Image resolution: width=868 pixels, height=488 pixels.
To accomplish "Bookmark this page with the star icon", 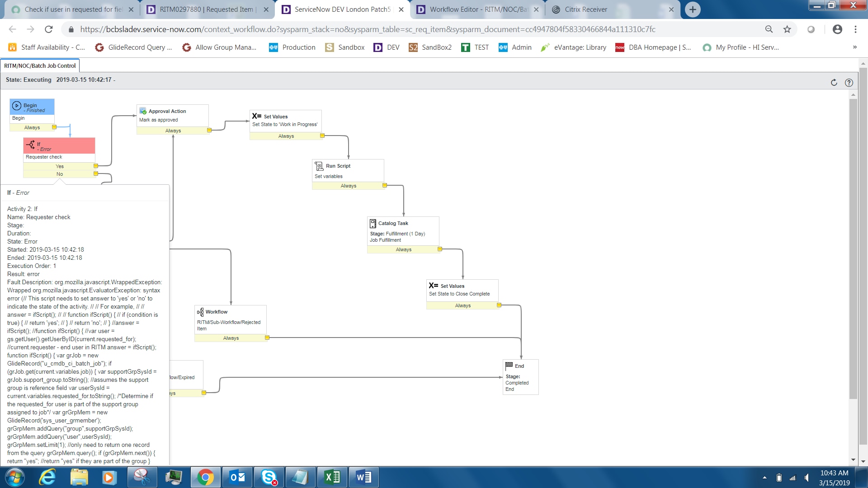I will coord(787,29).
